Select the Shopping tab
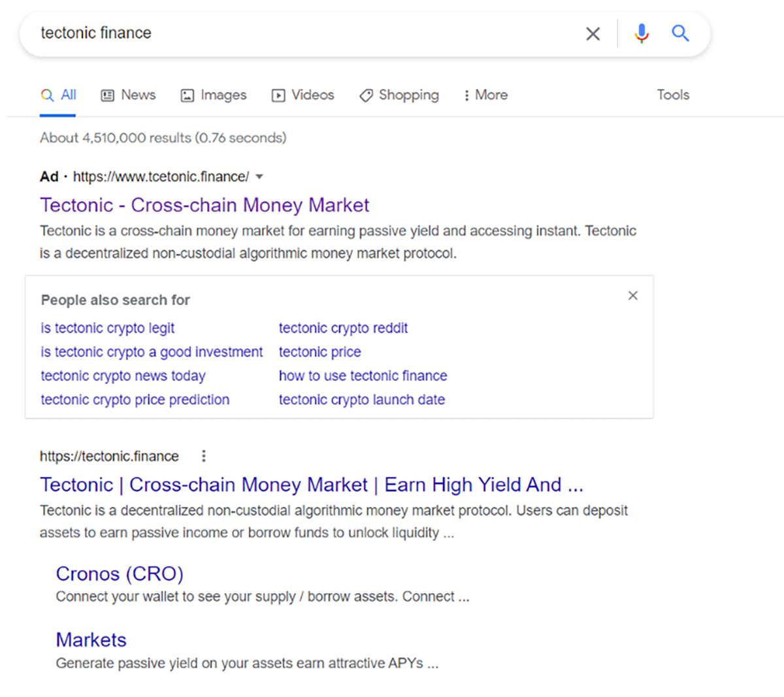The width and height of the screenshot is (784, 697). click(399, 95)
